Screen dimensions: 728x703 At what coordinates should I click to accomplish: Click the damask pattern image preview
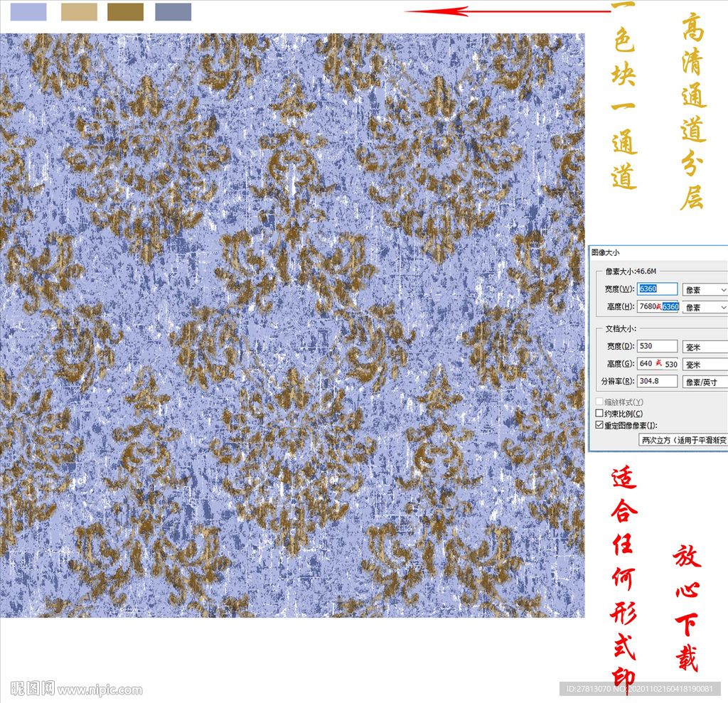tap(292, 325)
